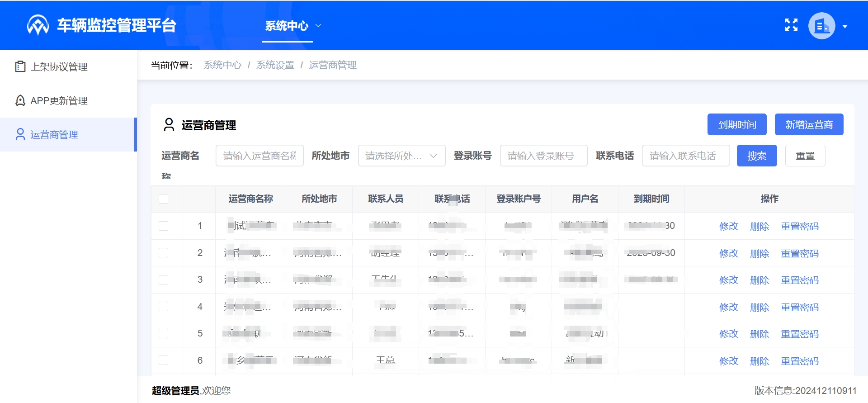Click 修改 for row 6
This screenshot has height=403, width=868.
729,361
